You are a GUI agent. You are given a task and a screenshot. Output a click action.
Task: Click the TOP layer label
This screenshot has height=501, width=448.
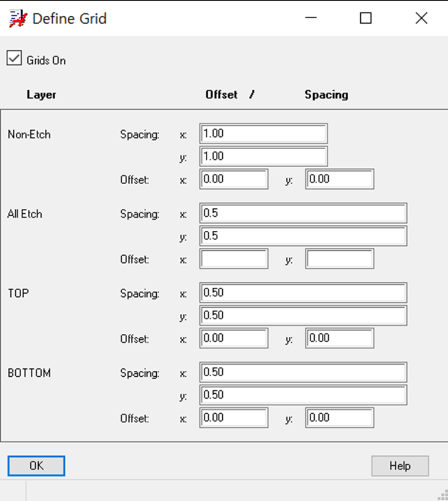click(x=18, y=293)
